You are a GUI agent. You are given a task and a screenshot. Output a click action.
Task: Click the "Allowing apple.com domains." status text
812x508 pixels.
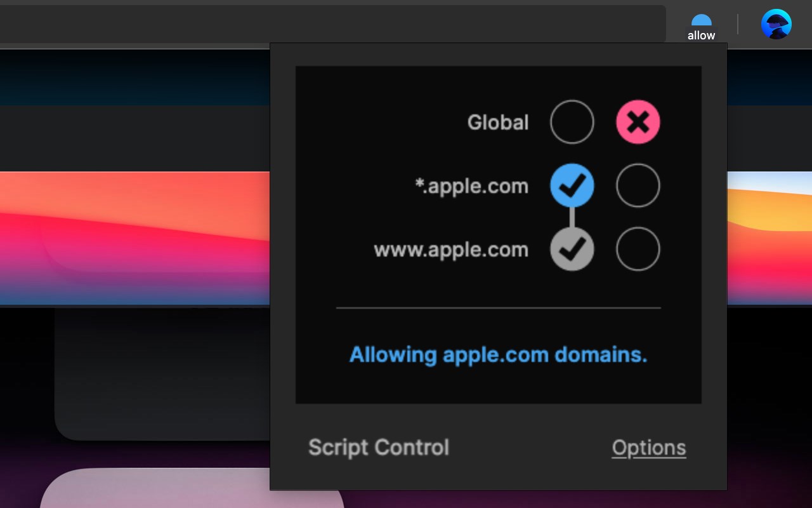499,354
